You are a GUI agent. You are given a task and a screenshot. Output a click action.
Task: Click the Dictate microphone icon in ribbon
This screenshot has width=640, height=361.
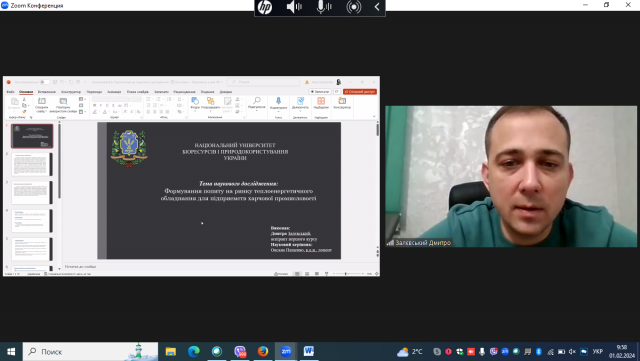coord(278,102)
